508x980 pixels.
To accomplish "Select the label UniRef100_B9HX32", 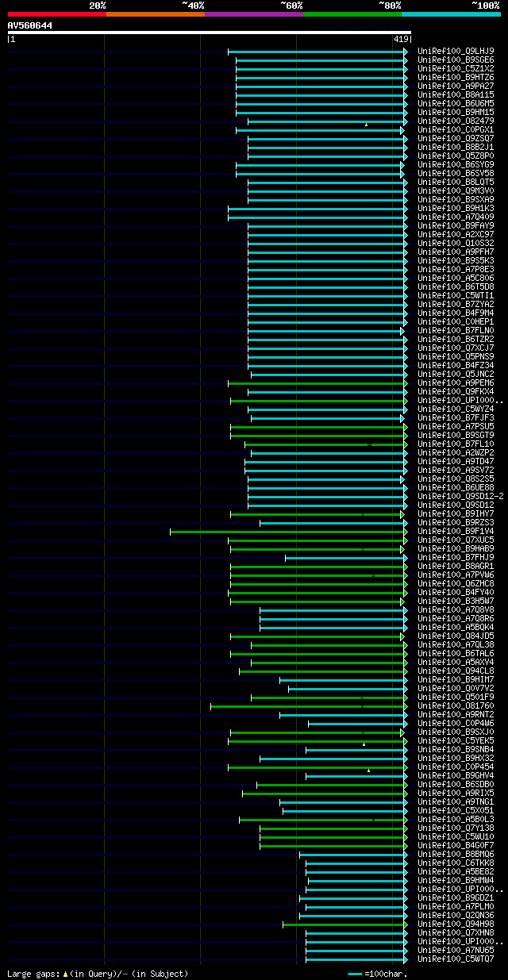I will 456,758.
